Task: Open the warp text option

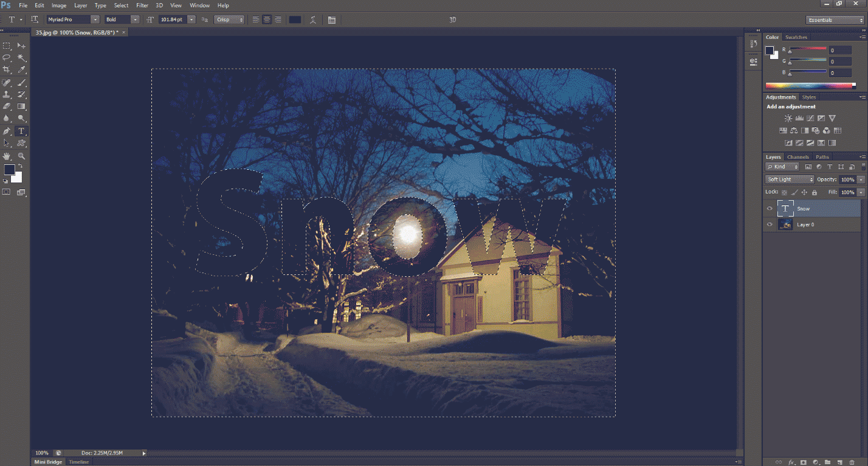Action: [x=313, y=19]
